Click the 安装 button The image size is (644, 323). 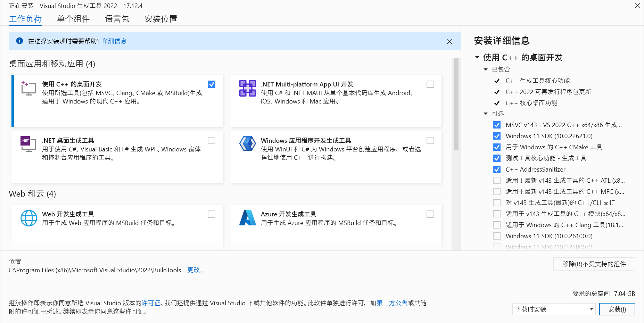pyautogui.click(x=617, y=309)
